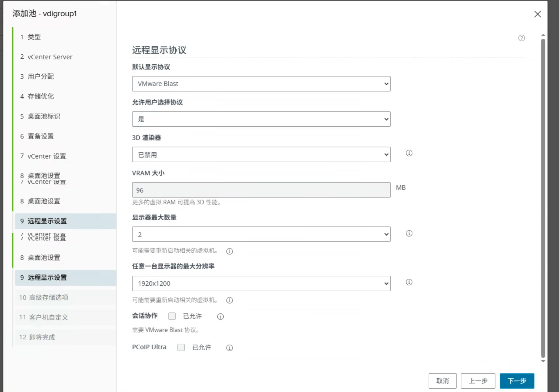Click the help question mark icon
Screen dimensions: 559x392
(522, 38)
